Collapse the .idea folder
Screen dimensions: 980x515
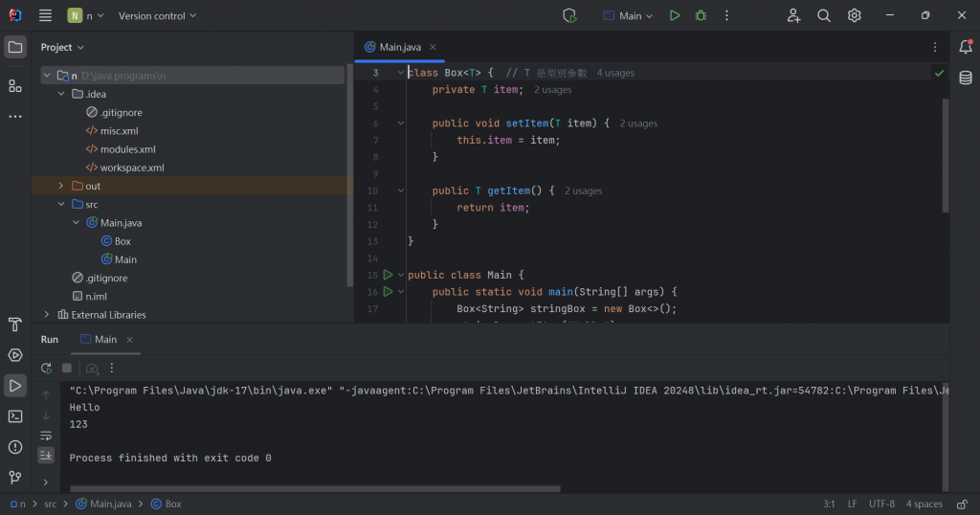pos(61,94)
